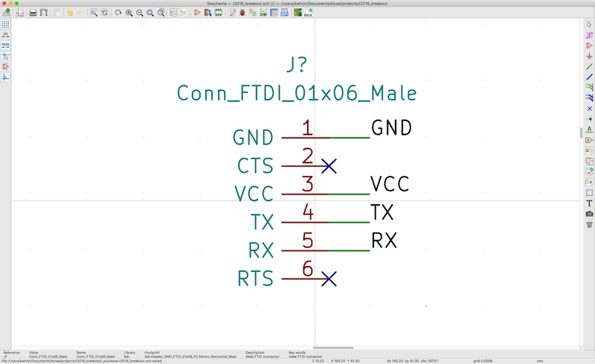Toggle full-window crosshair cursor
The height and width of the screenshot is (364, 595).
tap(5, 56)
